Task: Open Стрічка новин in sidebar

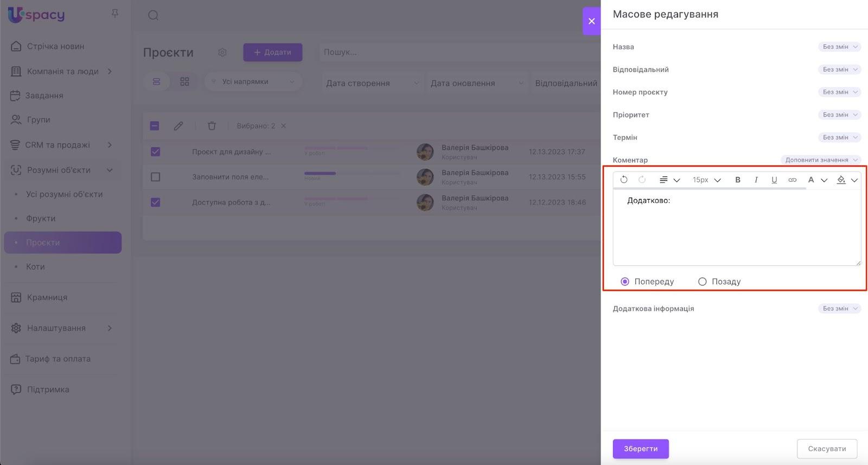Action: [55, 46]
